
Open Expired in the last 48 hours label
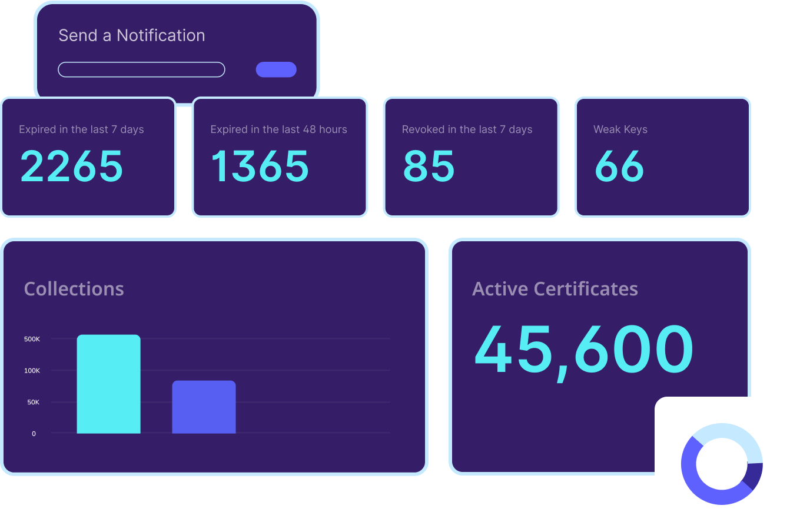point(278,129)
